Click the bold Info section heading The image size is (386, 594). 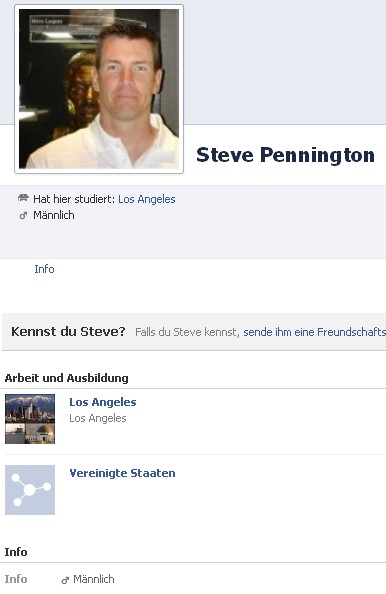(16, 552)
